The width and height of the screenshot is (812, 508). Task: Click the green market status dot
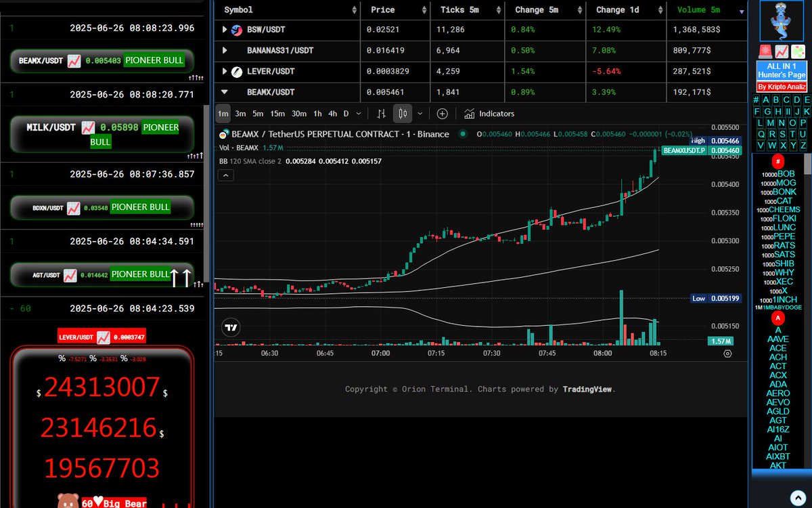(x=462, y=134)
